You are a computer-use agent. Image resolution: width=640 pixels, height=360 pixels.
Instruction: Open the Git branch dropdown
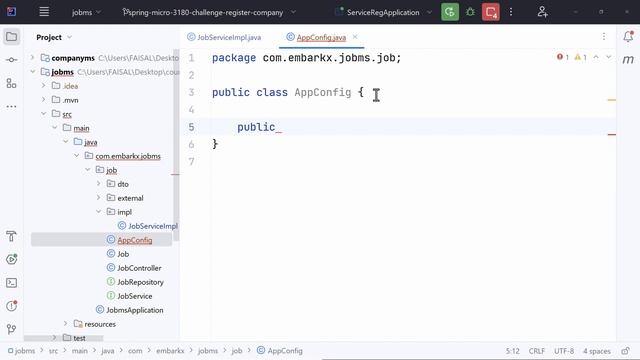point(209,12)
